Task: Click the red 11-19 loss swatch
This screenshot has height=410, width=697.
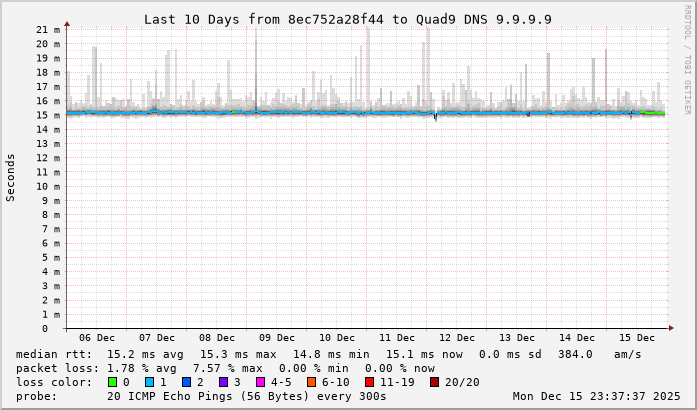Action: (369, 382)
